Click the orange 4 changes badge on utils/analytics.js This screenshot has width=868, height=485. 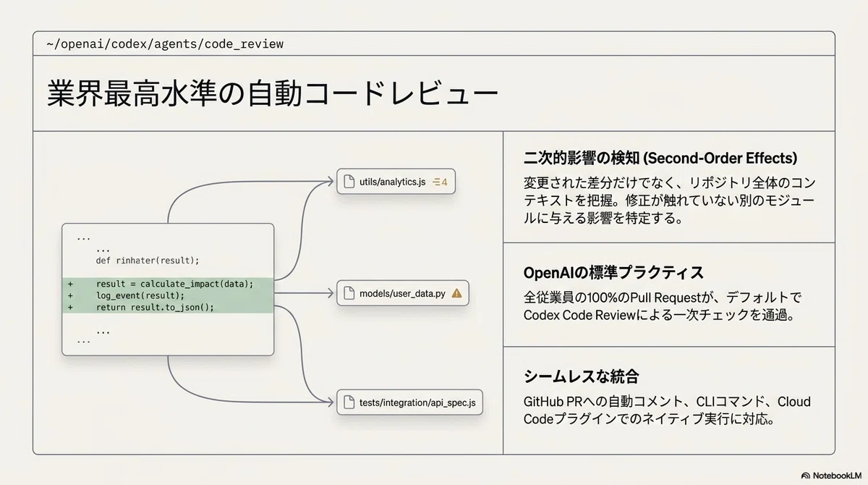(x=440, y=182)
